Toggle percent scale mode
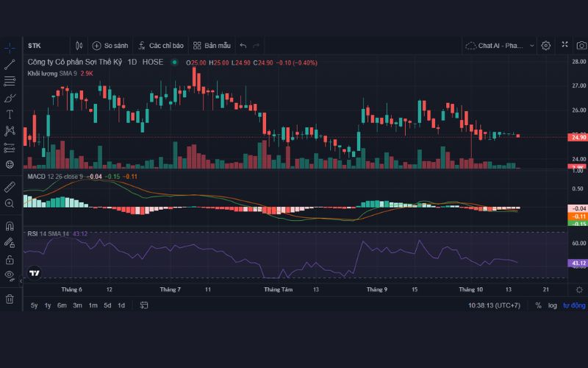 coord(539,305)
